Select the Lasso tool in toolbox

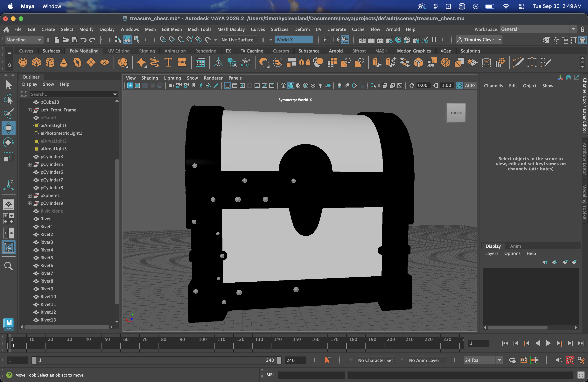[x=8, y=100]
